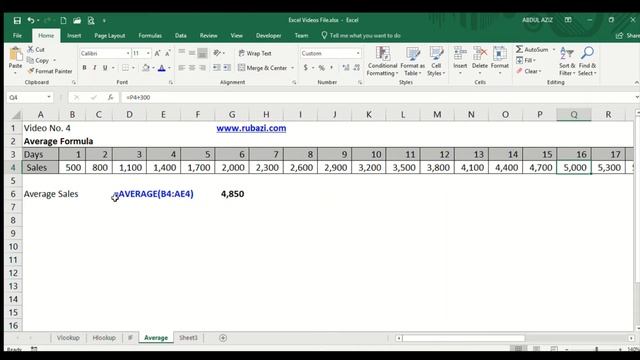Open the fill color dropdown arrow

click(153, 68)
